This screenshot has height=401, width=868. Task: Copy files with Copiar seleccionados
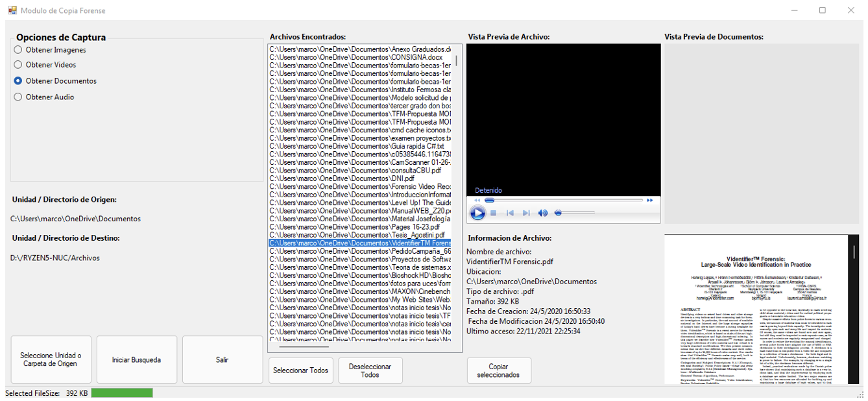click(x=499, y=371)
